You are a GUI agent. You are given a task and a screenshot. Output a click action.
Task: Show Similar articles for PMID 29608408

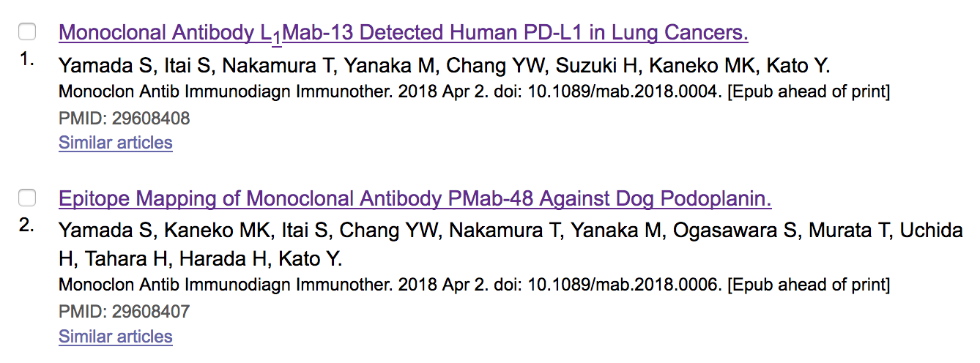point(116,143)
